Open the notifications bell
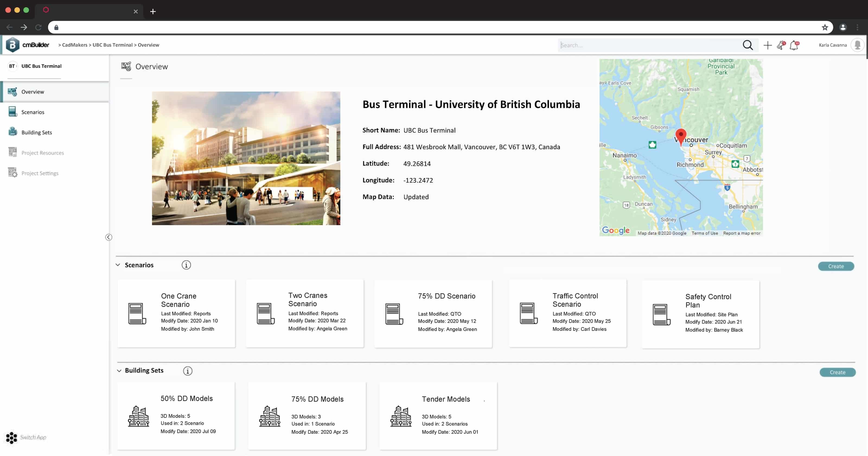 (794, 45)
